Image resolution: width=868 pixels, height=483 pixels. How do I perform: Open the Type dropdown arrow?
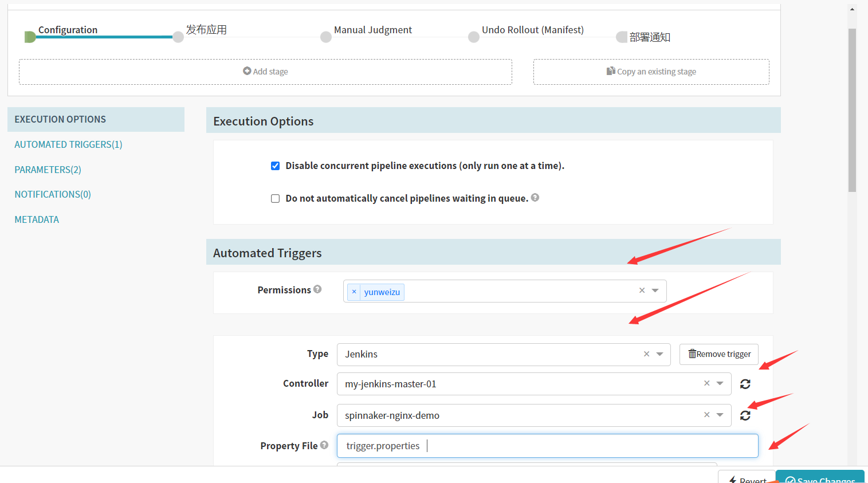660,354
